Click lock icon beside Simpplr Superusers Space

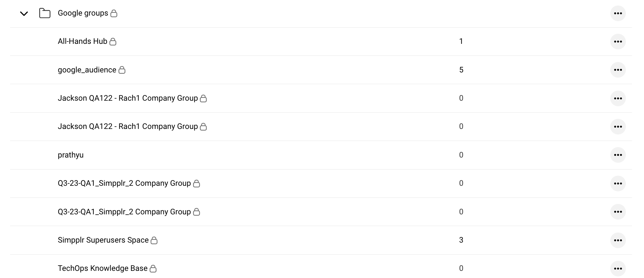(x=154, y=240)
